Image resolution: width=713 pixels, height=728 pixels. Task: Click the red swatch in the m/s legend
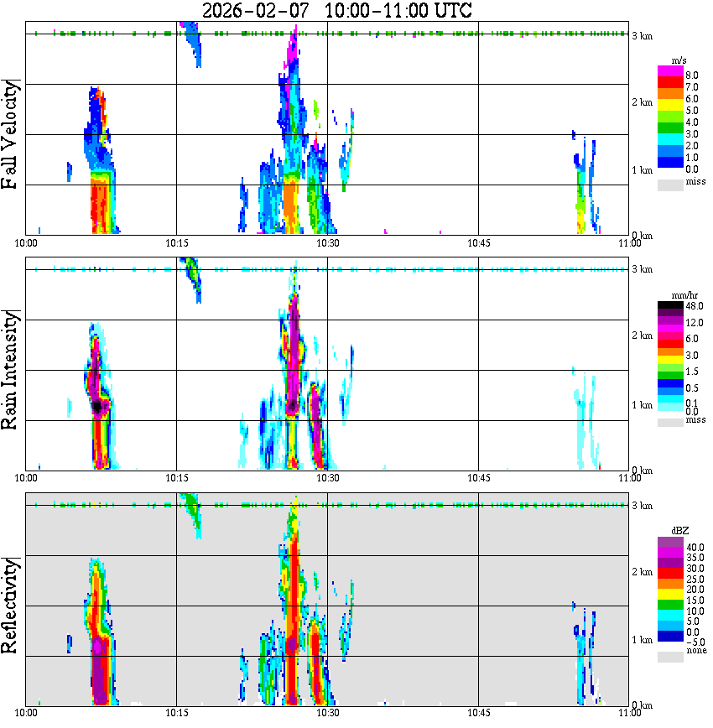pyautogui.click(x=670, y=83)
